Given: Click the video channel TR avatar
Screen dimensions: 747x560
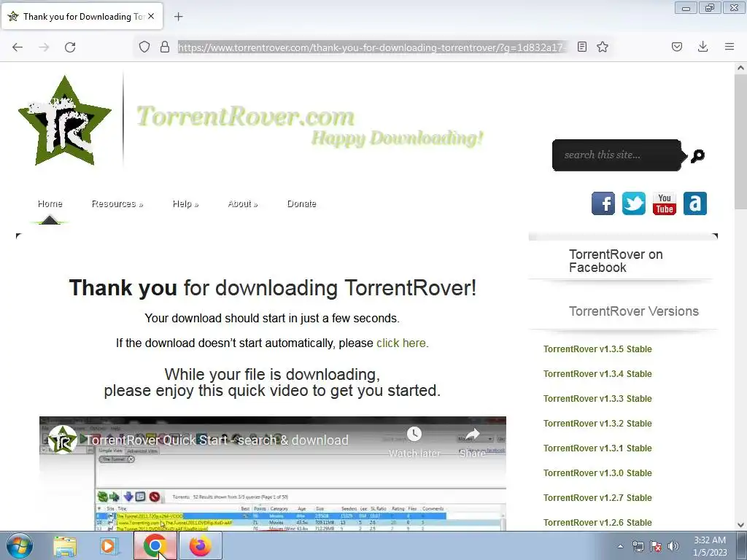Looking at the screenshot, I should 63,440.
